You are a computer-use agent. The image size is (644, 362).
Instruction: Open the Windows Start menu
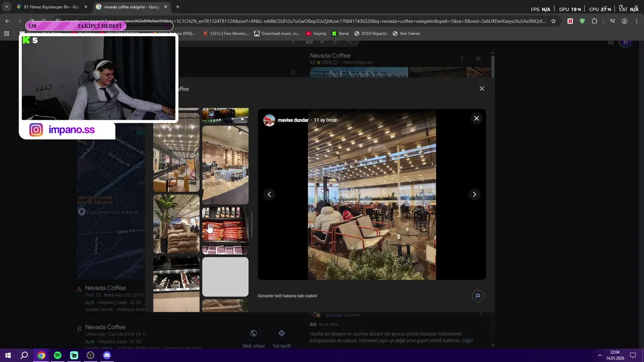click(x=8, y=355)
